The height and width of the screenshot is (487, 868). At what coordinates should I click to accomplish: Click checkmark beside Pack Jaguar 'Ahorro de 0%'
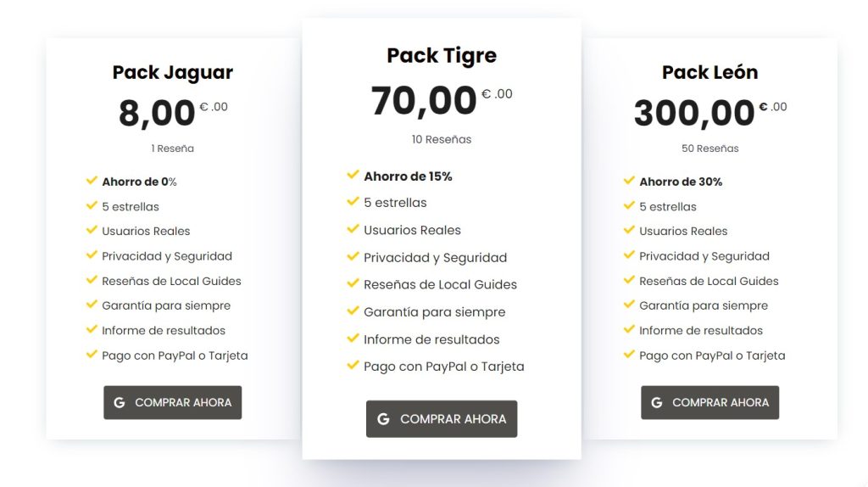click(92, 181)
